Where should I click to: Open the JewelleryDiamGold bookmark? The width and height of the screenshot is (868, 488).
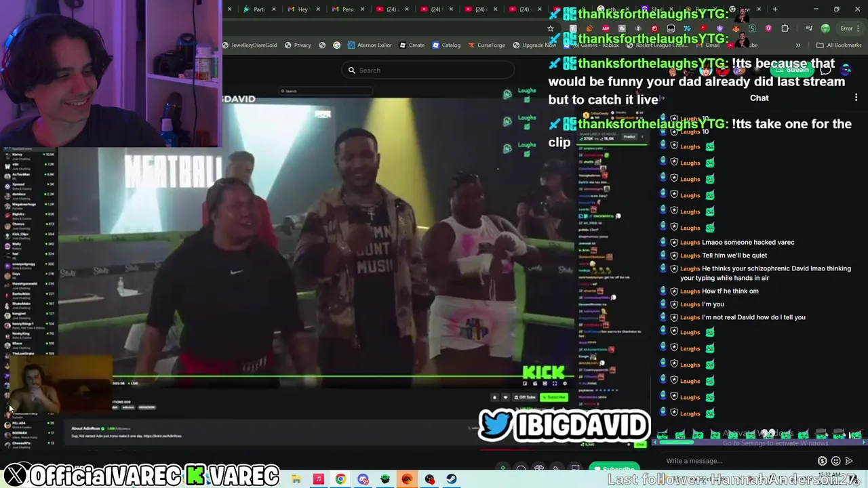(x=250, y=45)
